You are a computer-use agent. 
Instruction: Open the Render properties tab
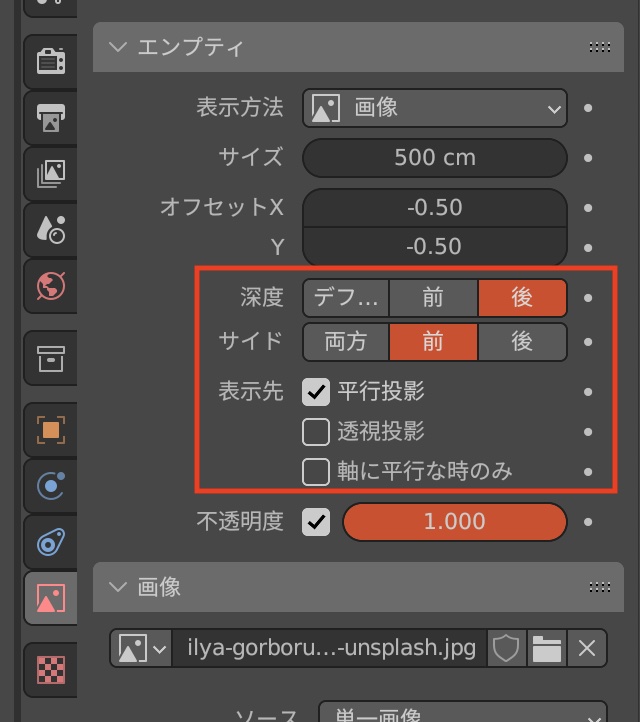(50, 62)
